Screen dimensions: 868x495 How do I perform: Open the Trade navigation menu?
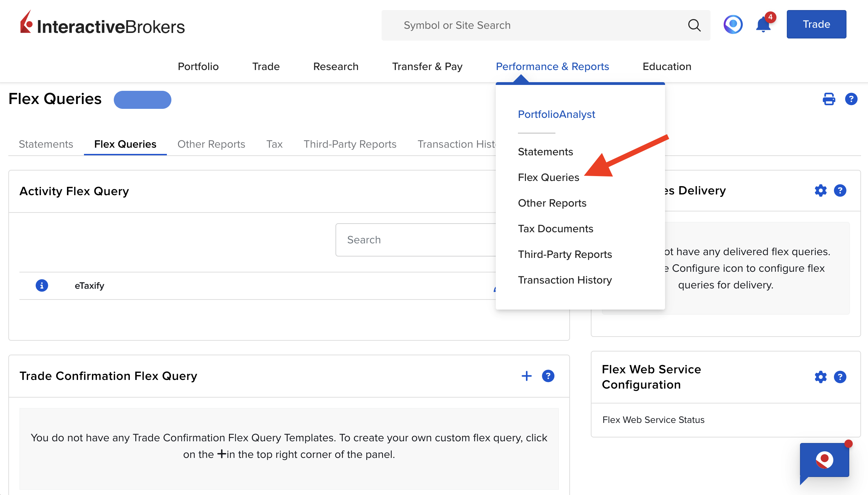(266, 67)
